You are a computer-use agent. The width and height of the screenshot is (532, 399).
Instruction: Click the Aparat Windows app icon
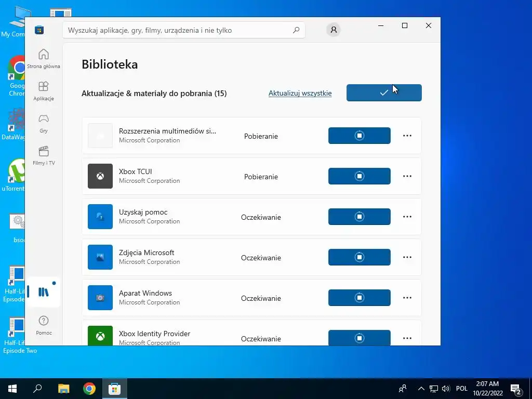pyautogui.click(x=100, y=298)
